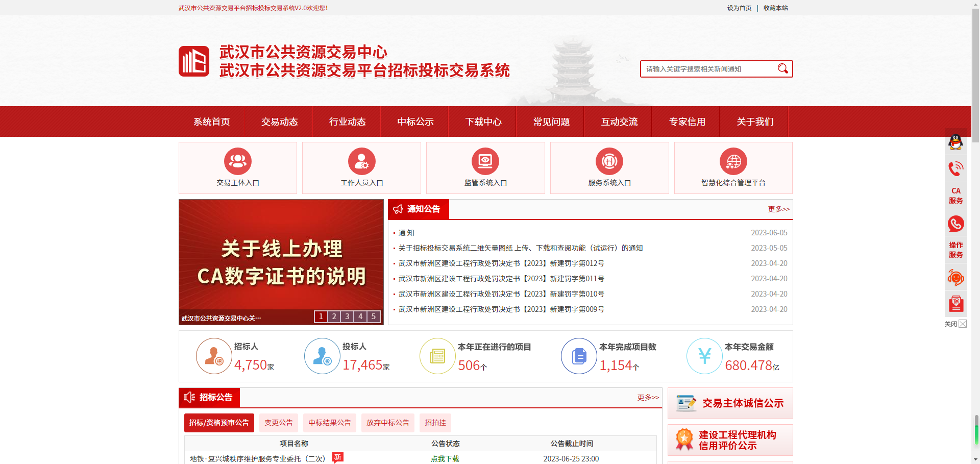
Task: Open penalty notice 新建罚字第012号
Action: pyautogui.click(x=501, y=263)
